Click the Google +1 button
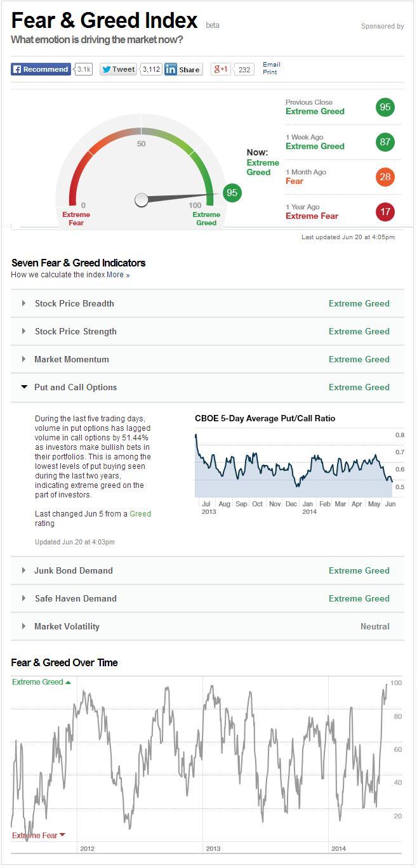The height and width of the screenshot is (868, 417). [x=221, y=69]
